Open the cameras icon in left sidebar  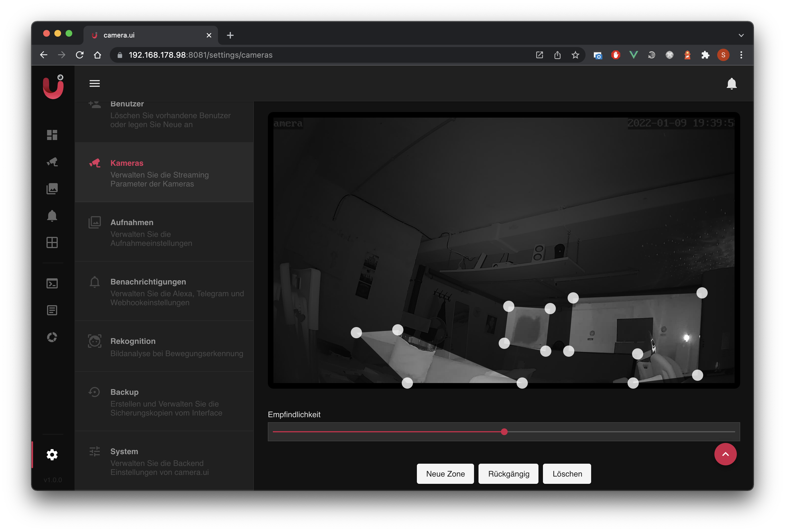tap(52, 162)
